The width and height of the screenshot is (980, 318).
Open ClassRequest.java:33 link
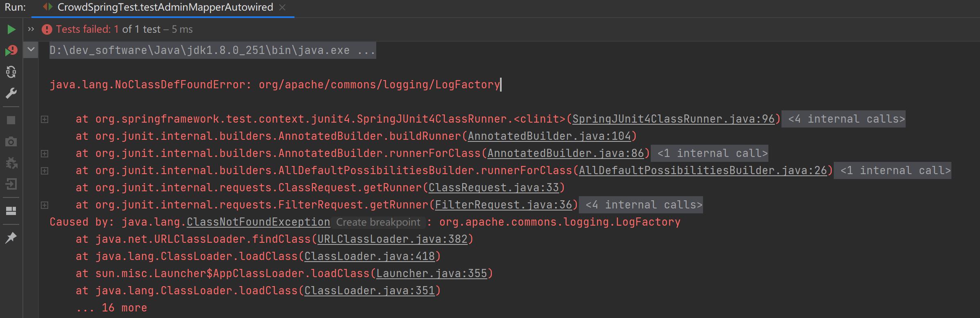tap(494, 188)
